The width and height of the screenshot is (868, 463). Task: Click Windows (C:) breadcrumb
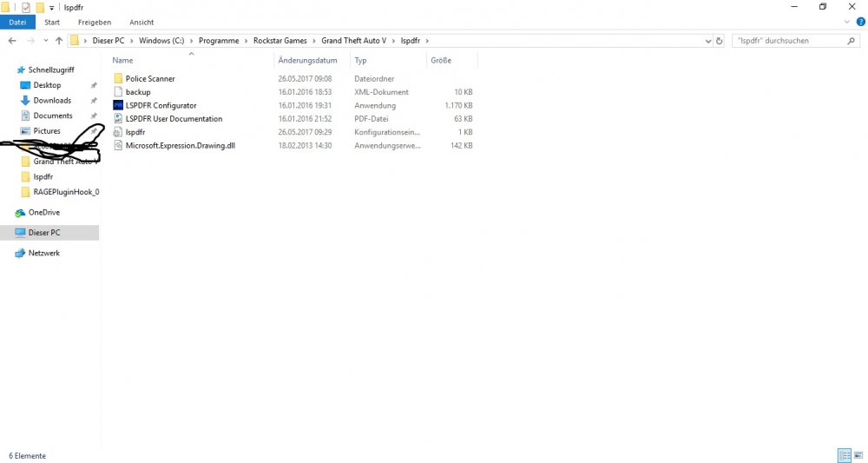coord(161,41)
